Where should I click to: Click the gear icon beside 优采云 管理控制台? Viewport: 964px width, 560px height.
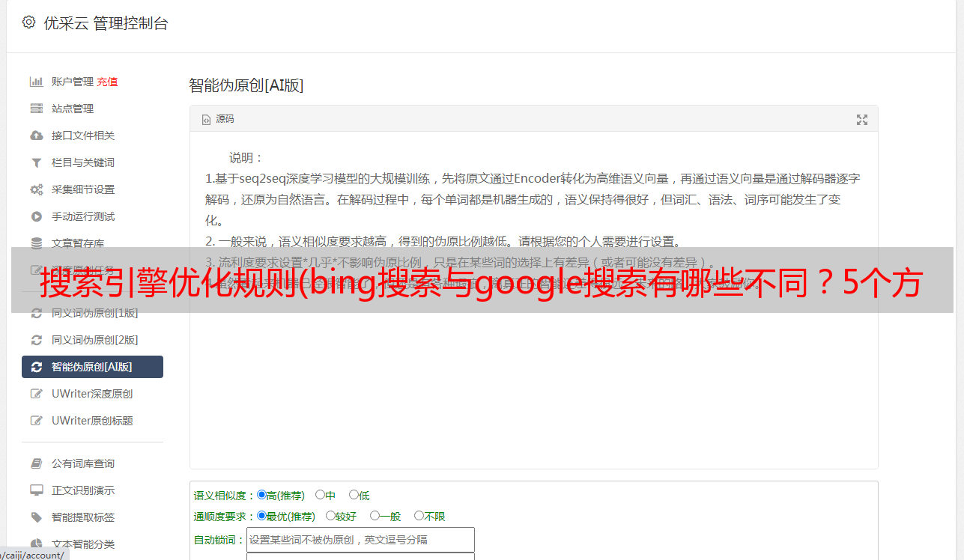tap(28, 22)
